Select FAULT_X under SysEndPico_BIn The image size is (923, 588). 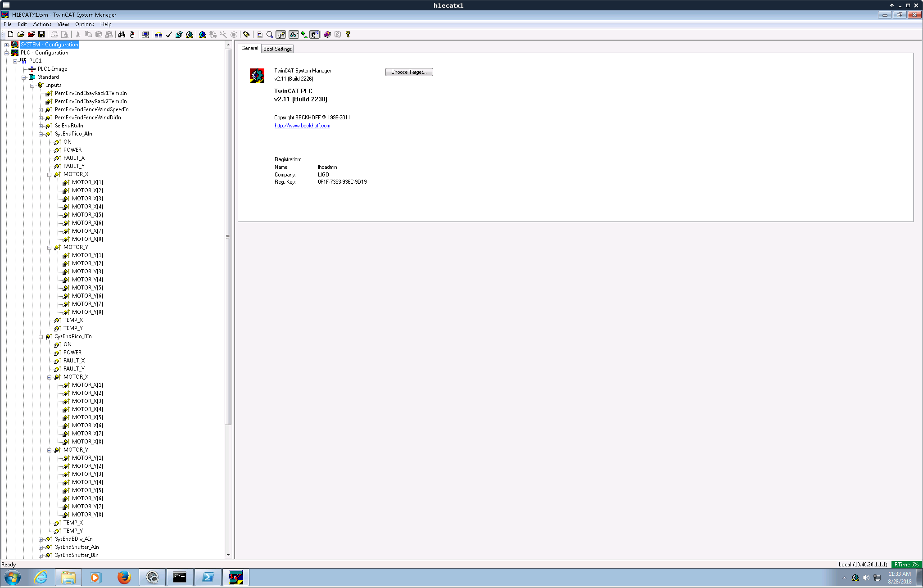(74, 361)
